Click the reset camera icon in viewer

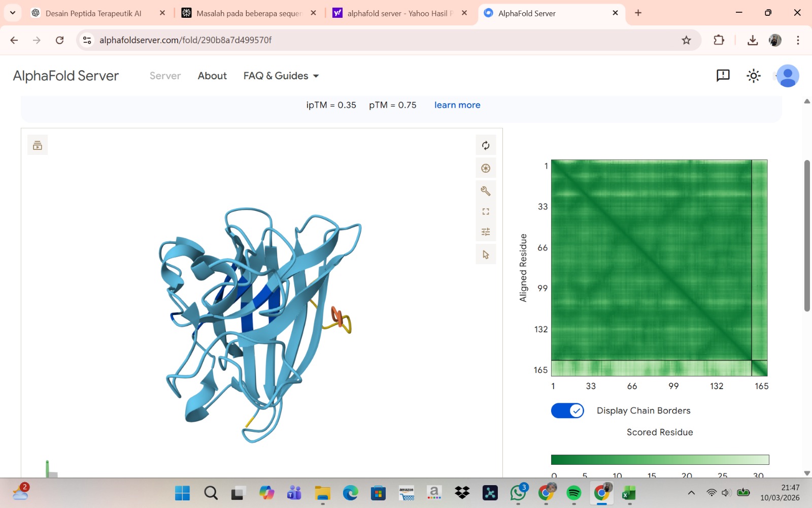coord(486,146)
